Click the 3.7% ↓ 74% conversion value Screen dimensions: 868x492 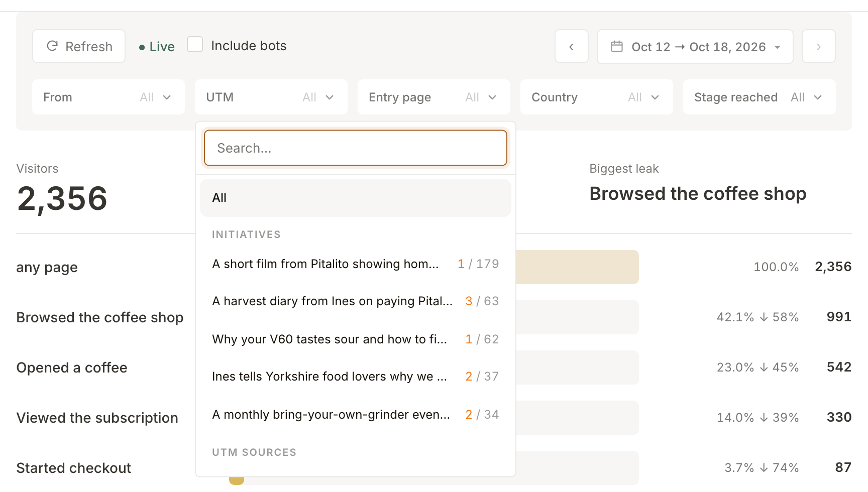[x=762, y=468]
